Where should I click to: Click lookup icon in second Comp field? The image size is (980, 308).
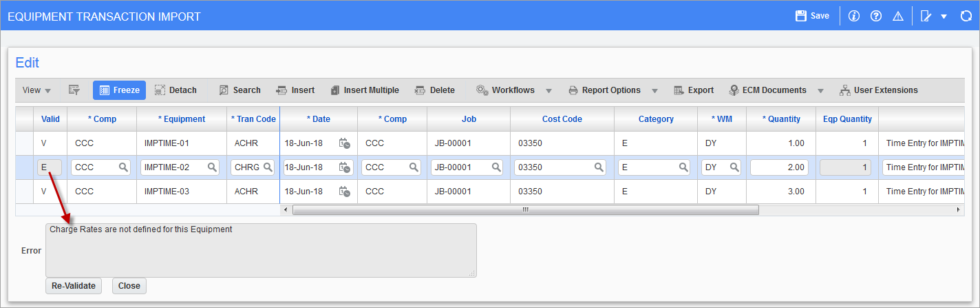(414, 167)
